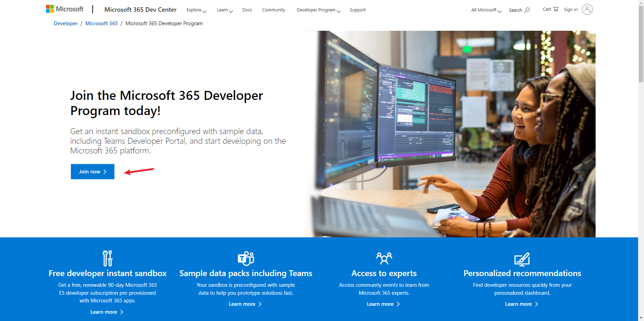
Task: Expand the Learn dropdown menu
Action: (x=225, y=10)
